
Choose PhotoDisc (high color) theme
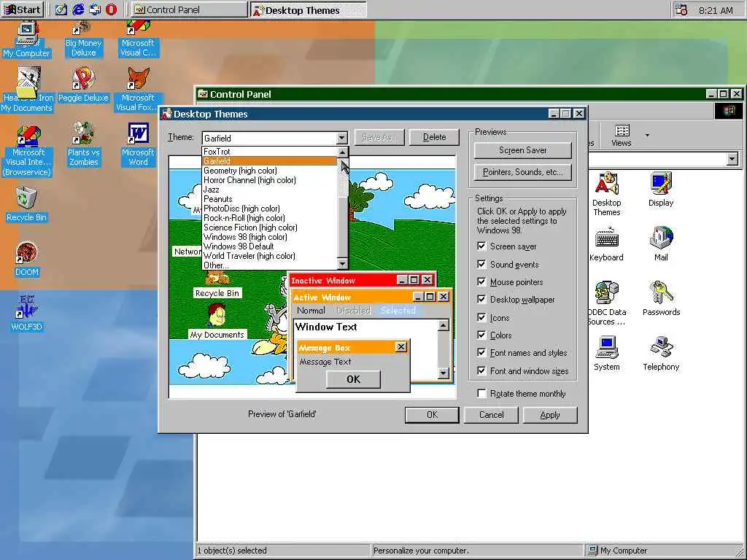tap(269, 209)
